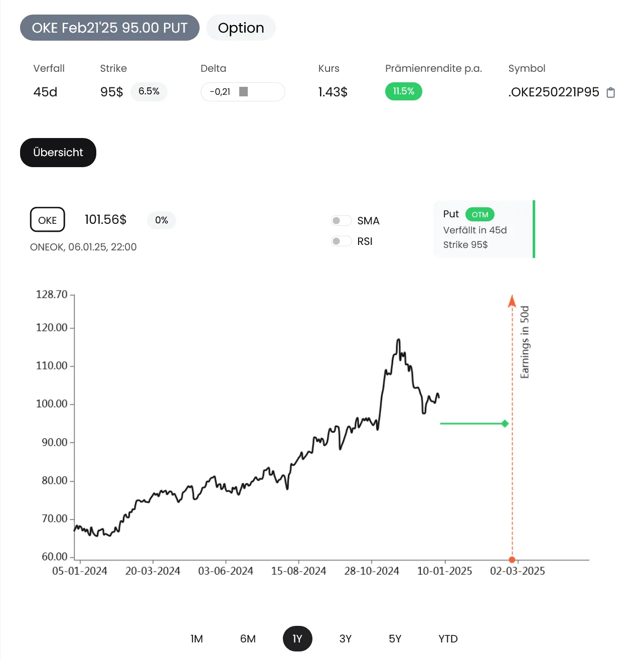644x660 pixels.
Task: Click the 6.5% strike distance badge
Action: pos(149,91)
